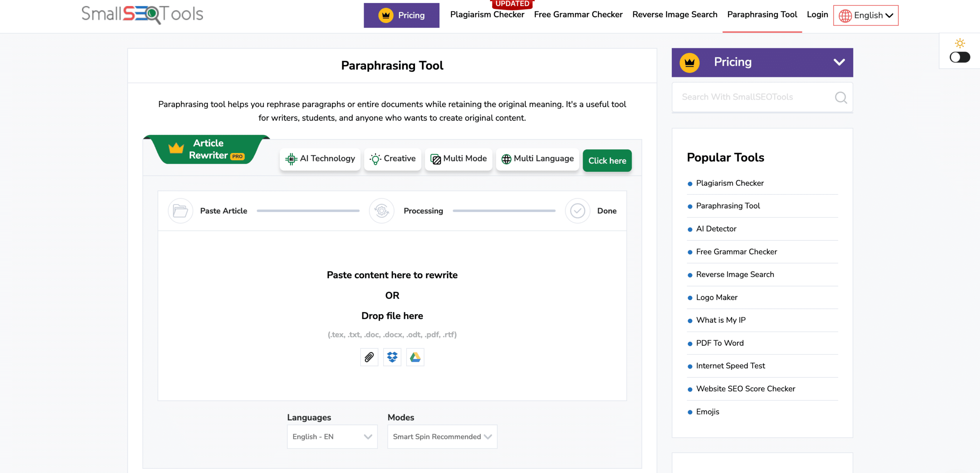The width and height of the screenshot is (980, 473).
Task: Click the paperclip attach file icon
Action: click(369, 357)
